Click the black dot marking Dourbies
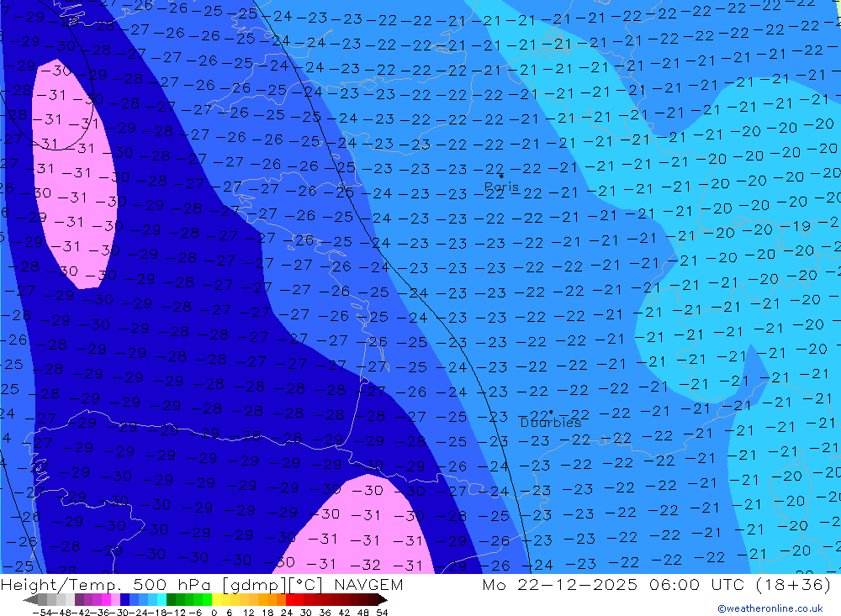 pos(551,413)
